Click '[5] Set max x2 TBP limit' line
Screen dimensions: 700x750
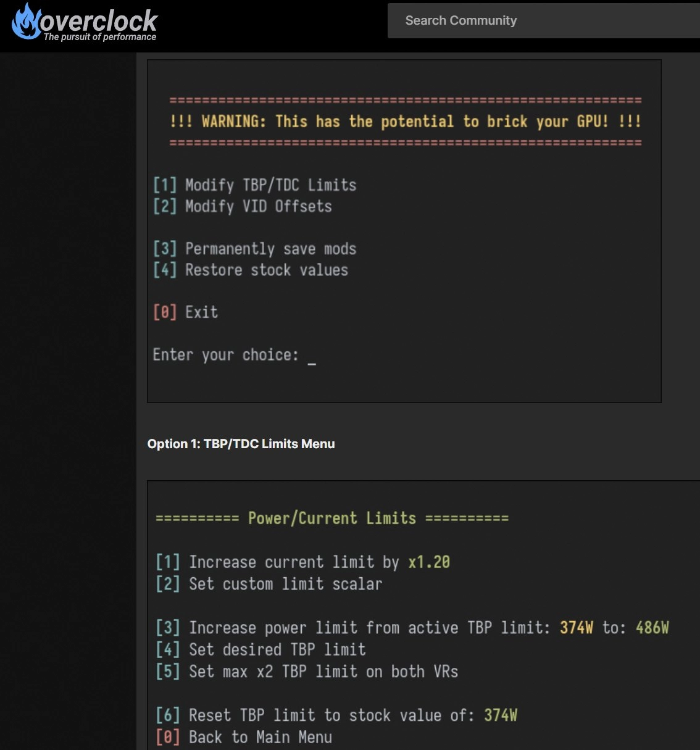(x=307, y=672)
